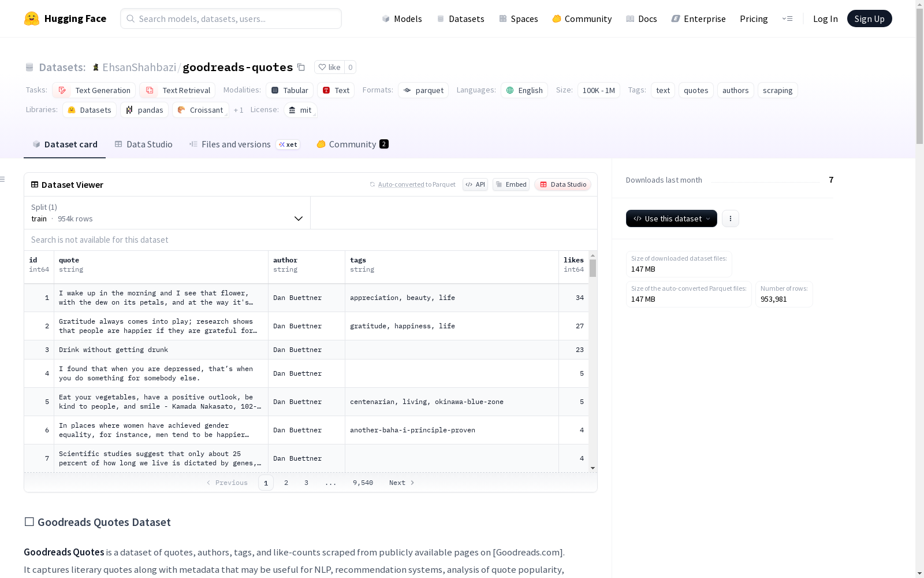Follow the Auto-converted link
The image size is (924, 578).
pos(401,184)
